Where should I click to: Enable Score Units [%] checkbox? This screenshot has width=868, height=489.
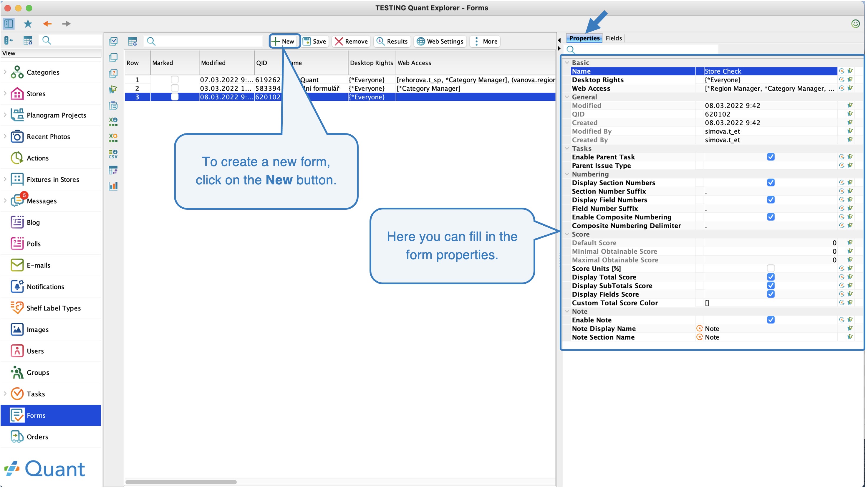(x=771, y=269)
